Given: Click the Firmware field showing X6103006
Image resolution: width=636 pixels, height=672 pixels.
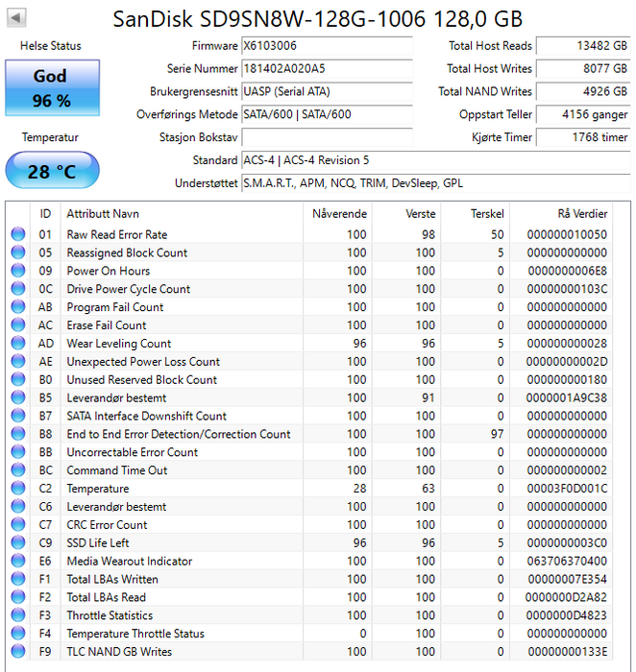Looking at the screenshot, I should (x=326, y=46).
